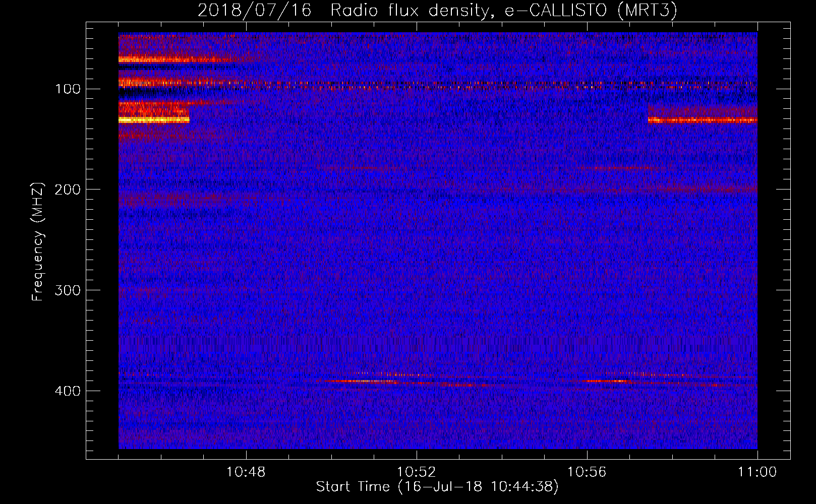Click the 10:52 time tick label

[x=416, y=472]
